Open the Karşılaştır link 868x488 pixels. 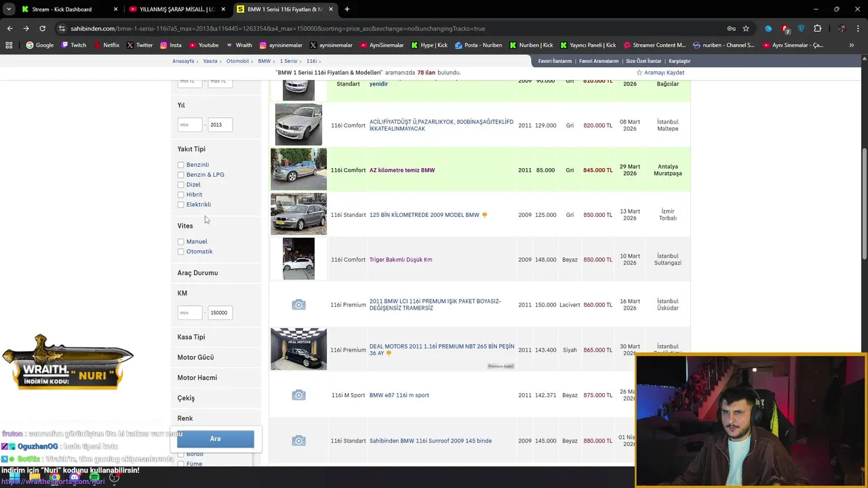coord(679,61)
